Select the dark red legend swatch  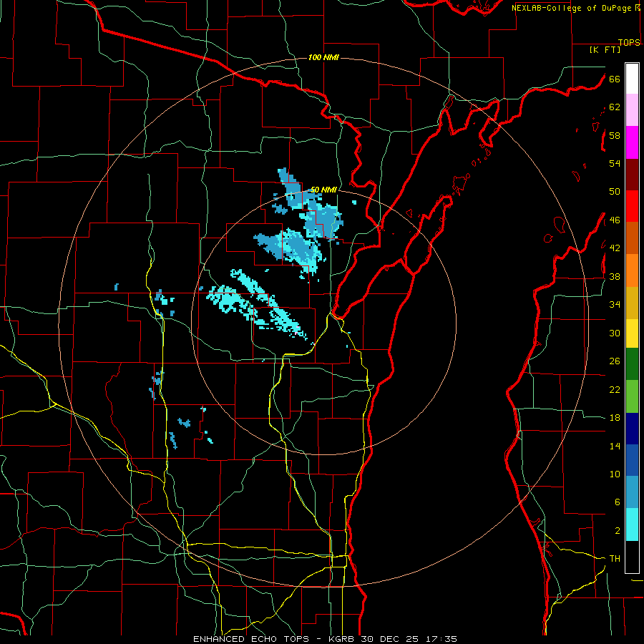(632, 174)
